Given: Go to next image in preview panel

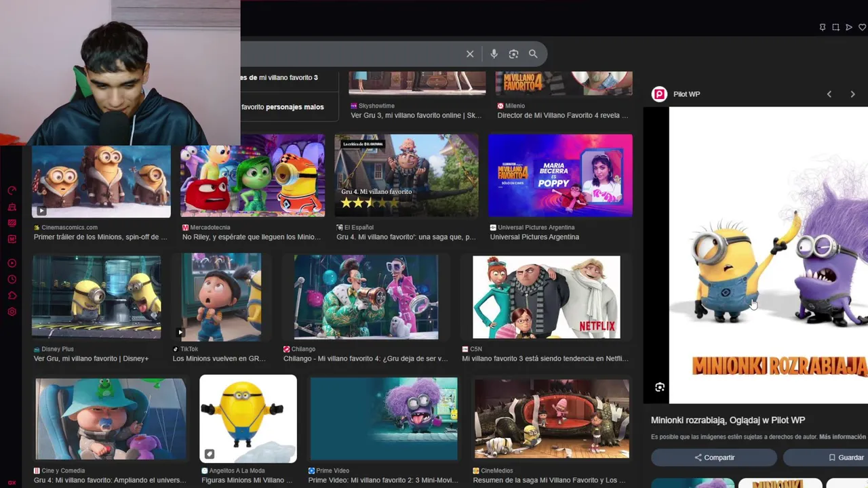Looking at the screenshot, I should click(852, 94).
